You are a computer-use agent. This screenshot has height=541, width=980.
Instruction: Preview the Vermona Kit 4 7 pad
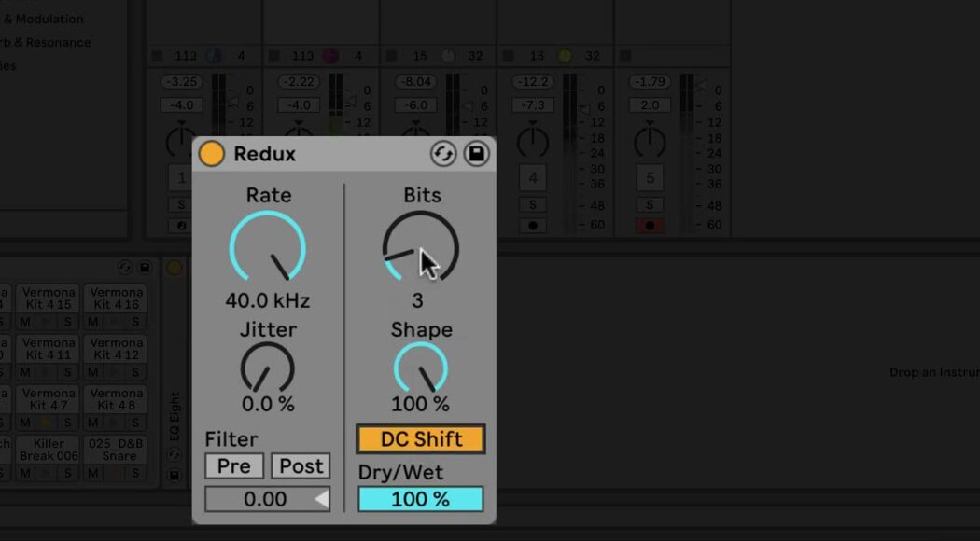click(46, 423)
